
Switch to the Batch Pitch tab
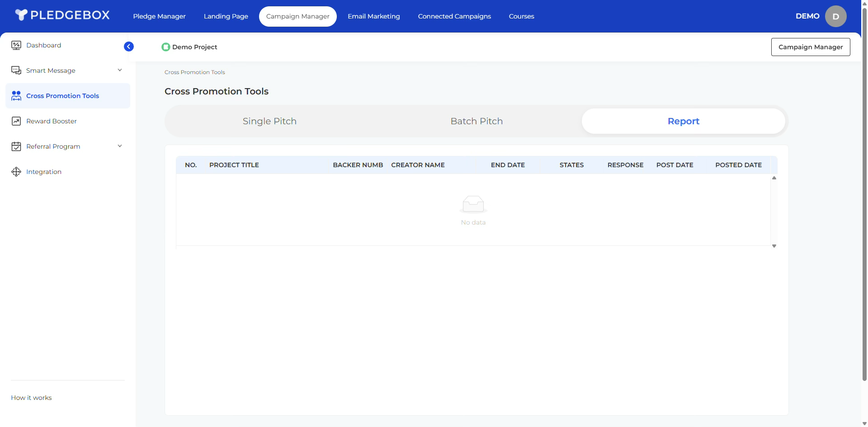coord(476,121)
